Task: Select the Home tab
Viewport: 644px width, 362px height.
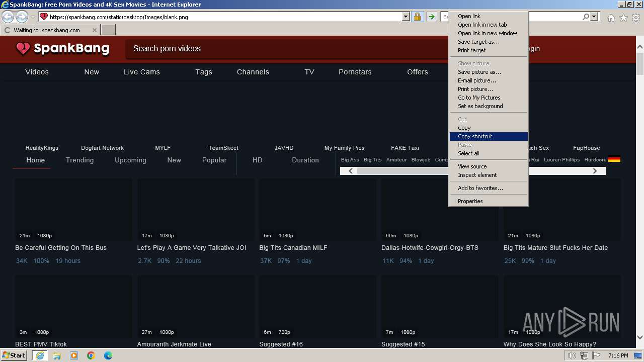Action: [35, 160]
